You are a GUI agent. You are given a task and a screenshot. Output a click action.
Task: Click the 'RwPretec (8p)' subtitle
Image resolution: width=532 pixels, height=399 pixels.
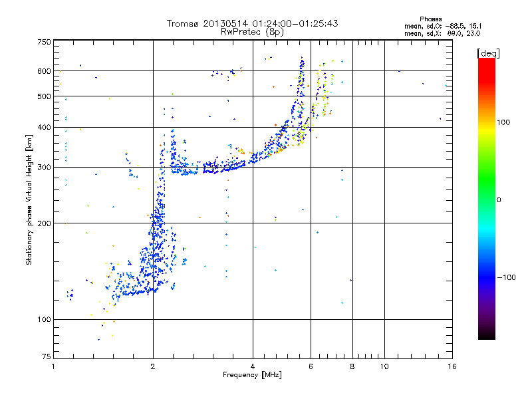coord(252,32)
